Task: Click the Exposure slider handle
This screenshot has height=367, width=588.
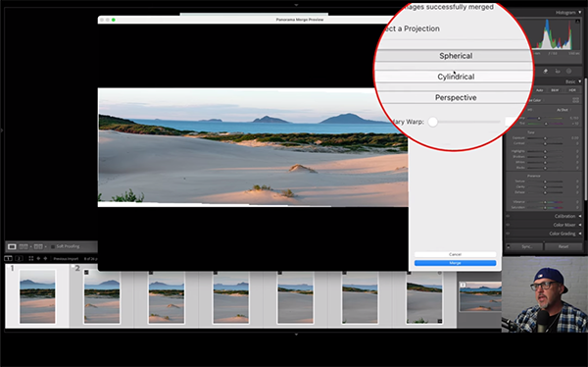Action: click(545, 137)
